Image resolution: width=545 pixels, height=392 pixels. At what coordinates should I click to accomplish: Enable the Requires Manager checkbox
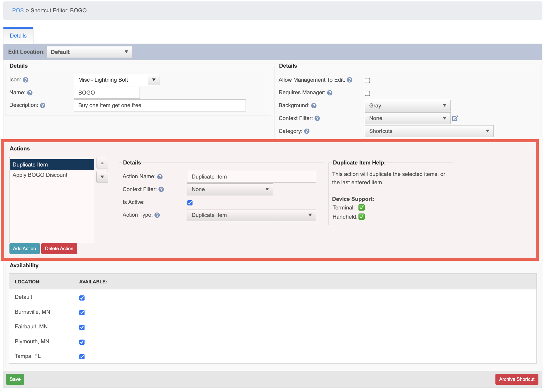point(367,93)
